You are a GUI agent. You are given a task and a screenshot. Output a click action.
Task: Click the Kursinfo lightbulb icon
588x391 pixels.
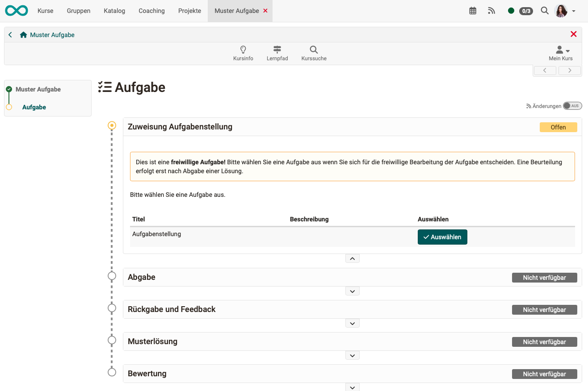click(243, 50)
